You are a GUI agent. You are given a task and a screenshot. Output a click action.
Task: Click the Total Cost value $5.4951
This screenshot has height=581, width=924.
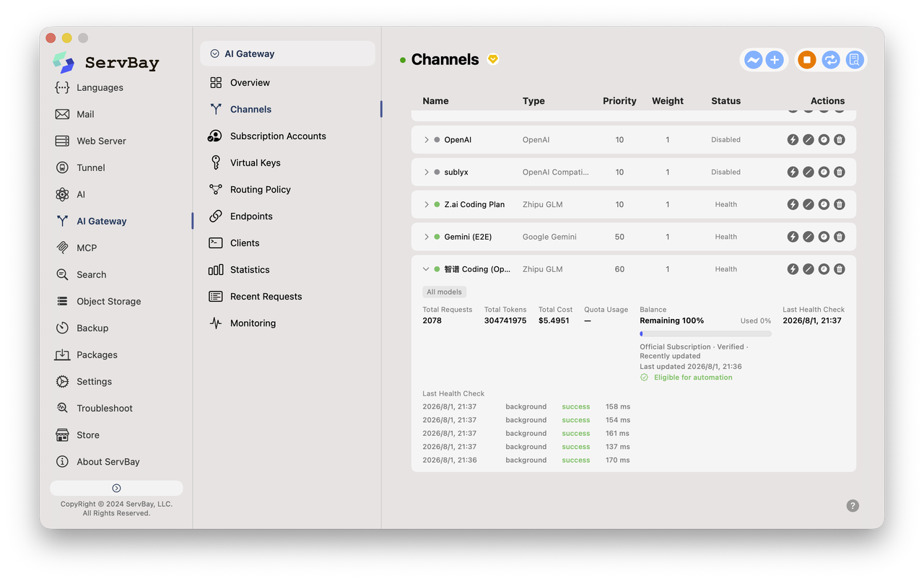tap(554, 320)
